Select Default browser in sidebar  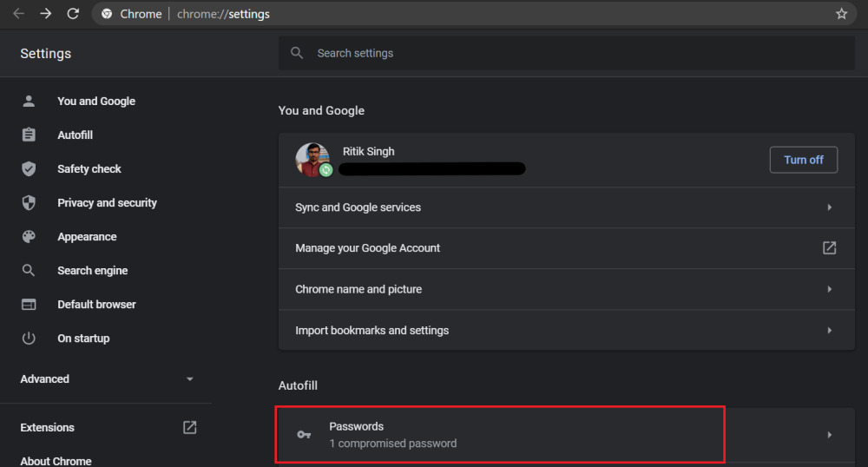tap(96, 305)
